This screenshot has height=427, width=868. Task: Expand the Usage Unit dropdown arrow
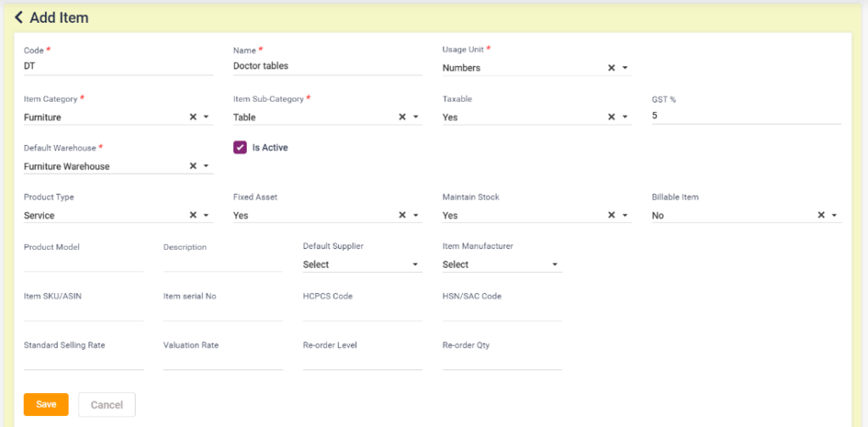pyautogui.click(x=626, y=68)
